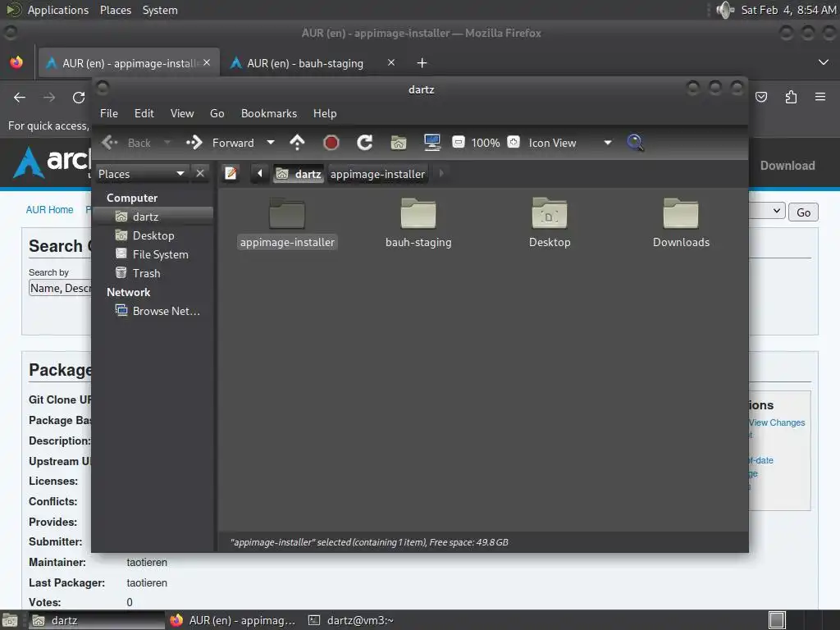The width and height of the screenshot is (840, 630).
Task: Open the Go menu
Action: [217, 113]
